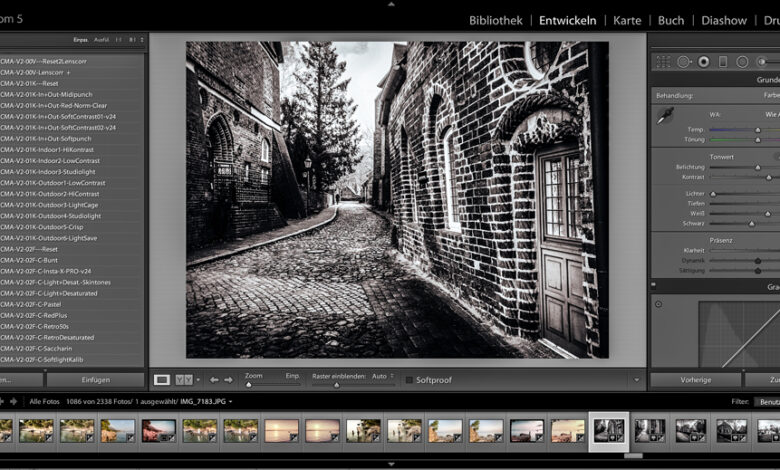This screenshot has width=780, height=470.
Task: Select the crop overlay grid tool
Action: tap(664, 62)
